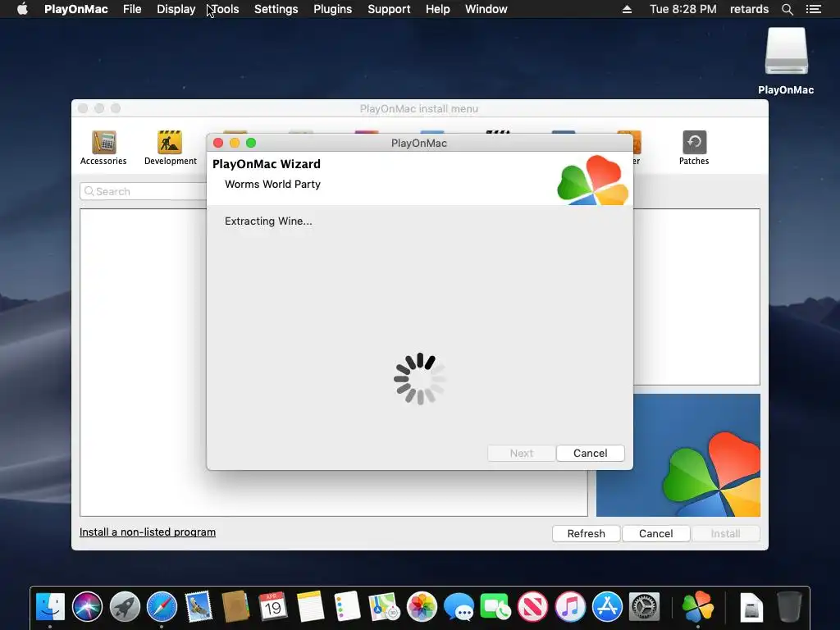Close the PlayOnMac wizard with red button

point(218,143)
